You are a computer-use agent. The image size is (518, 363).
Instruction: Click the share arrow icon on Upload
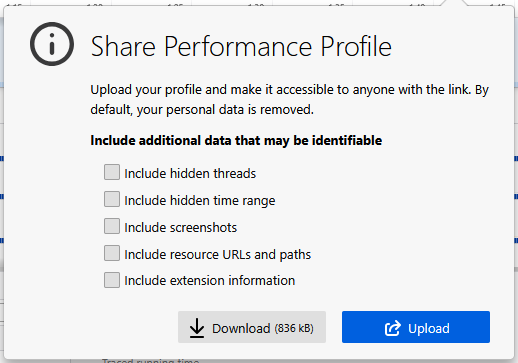coord(393,328)
